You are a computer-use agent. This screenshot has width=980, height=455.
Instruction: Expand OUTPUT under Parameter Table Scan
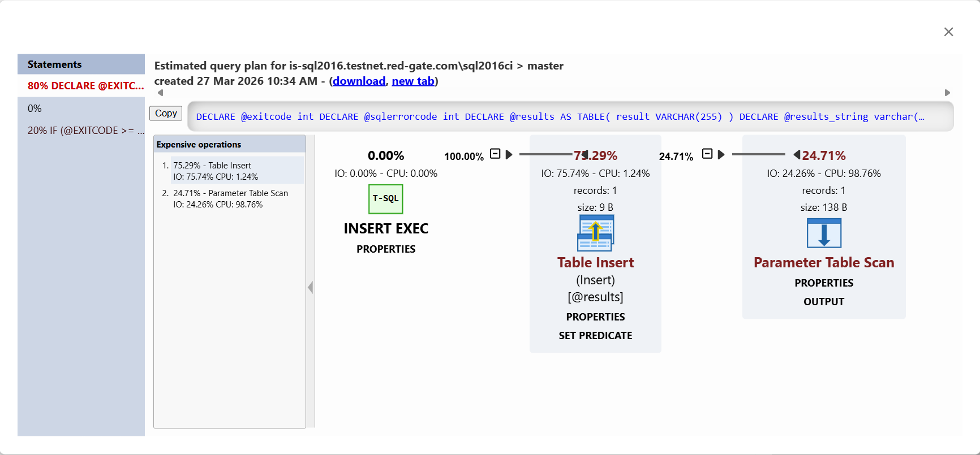[x=823, y=302]
